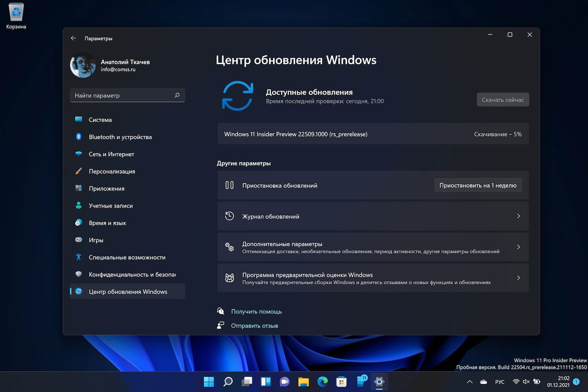Screen dimensions: 588x392
Task: Expand Программа предварительной оценки Windows
Action: (x=518, y=278)
